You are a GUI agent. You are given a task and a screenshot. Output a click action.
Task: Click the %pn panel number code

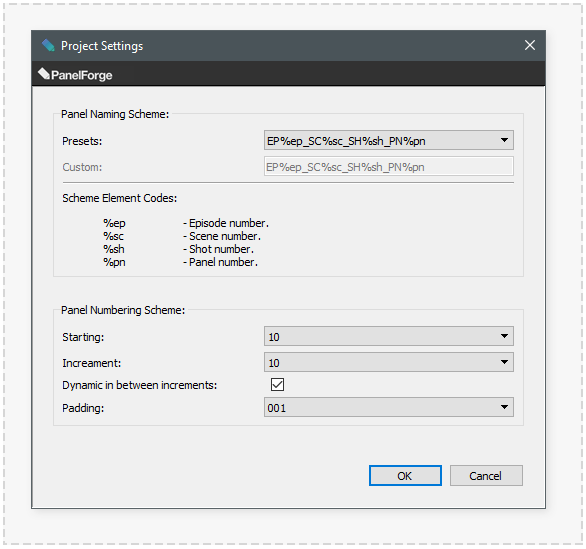114,262
